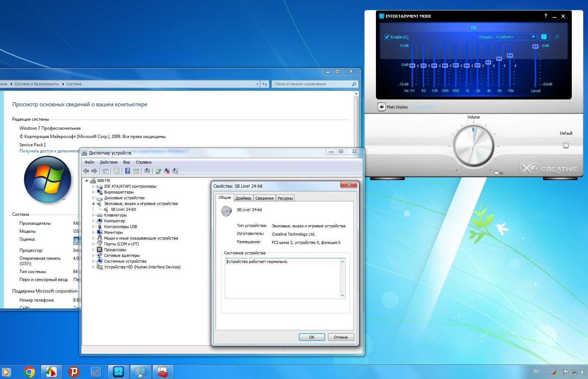This screenshot has height=379, width=588.
Task: Switch to the Ресурсы tab
Action: pyautogui.click(x=285, y=198)
